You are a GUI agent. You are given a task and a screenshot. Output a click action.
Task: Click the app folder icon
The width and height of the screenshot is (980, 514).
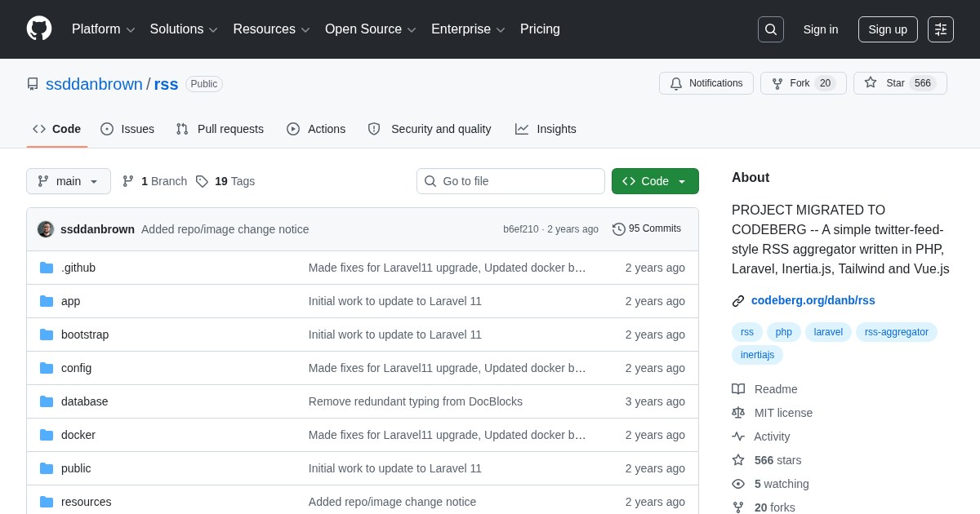47,301
